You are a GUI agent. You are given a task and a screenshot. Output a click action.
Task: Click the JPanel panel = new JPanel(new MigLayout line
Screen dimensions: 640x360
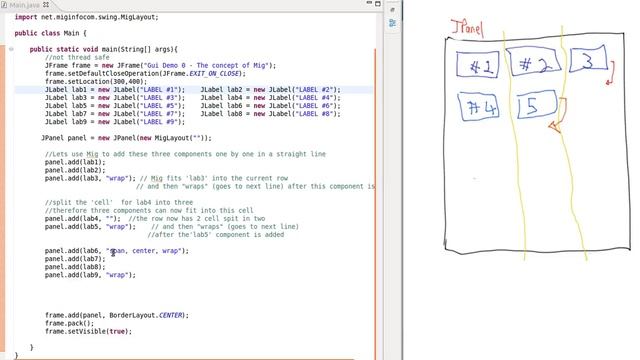(x=126, y=138)
